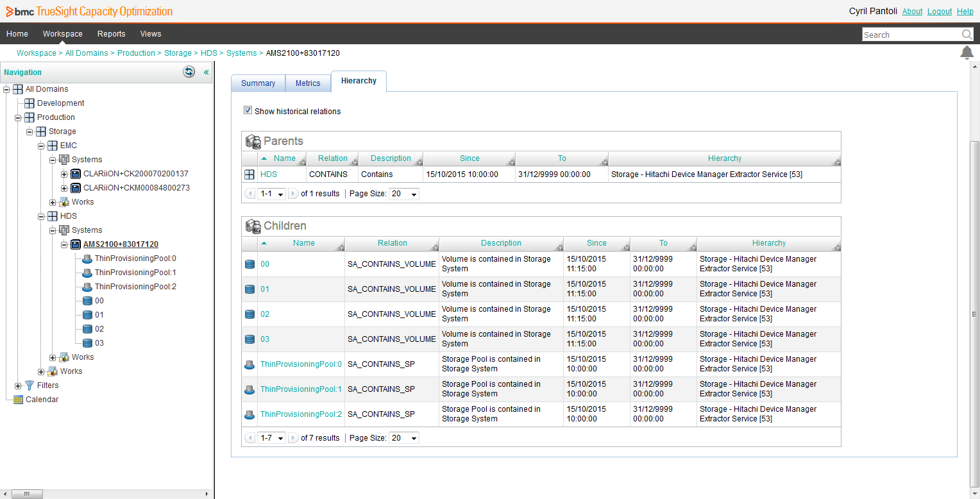The width and height of the screenshot is (980, 499).
Task: Click volume 00 icon in tree
Action: 87,301
